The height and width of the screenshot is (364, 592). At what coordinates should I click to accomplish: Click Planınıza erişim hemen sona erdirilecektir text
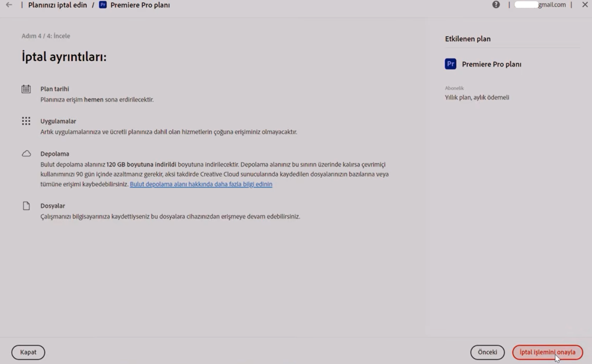coord(97,99)
